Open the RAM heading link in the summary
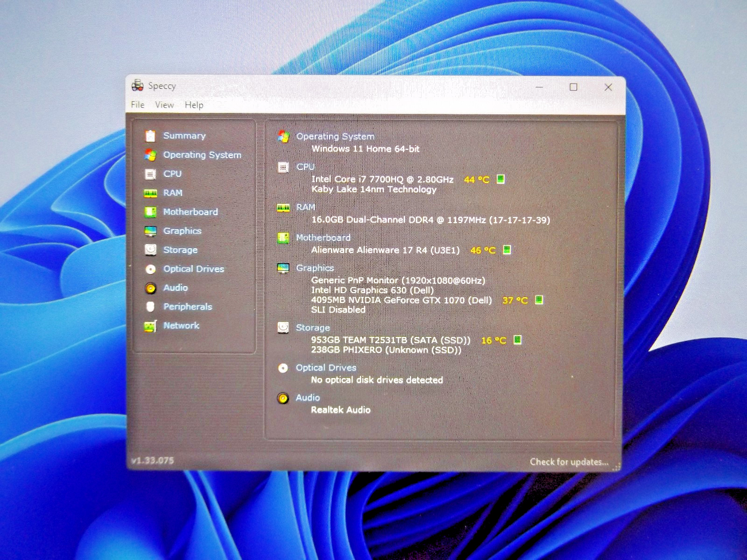The width and height of the screenshot is (747, 560). coord(306,207)
